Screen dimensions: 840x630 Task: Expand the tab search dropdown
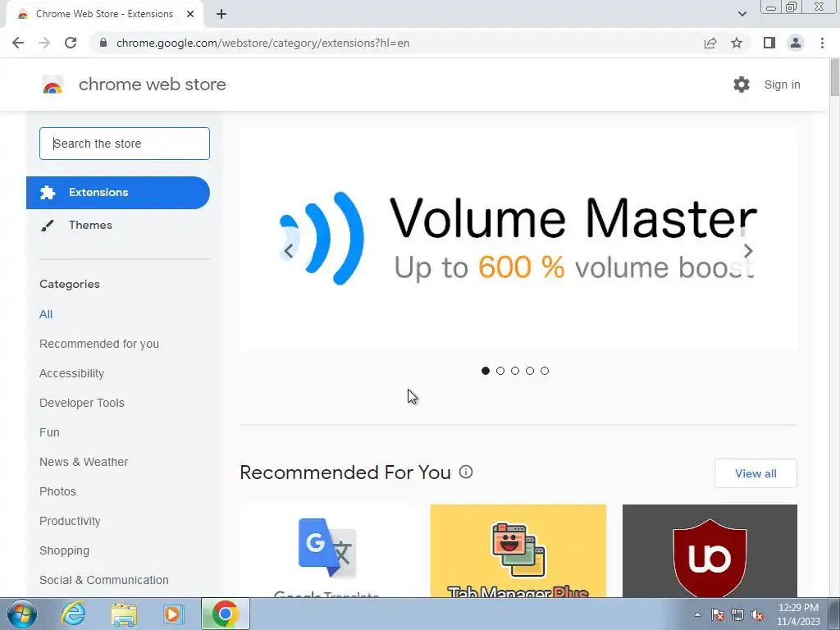point(742,14)
